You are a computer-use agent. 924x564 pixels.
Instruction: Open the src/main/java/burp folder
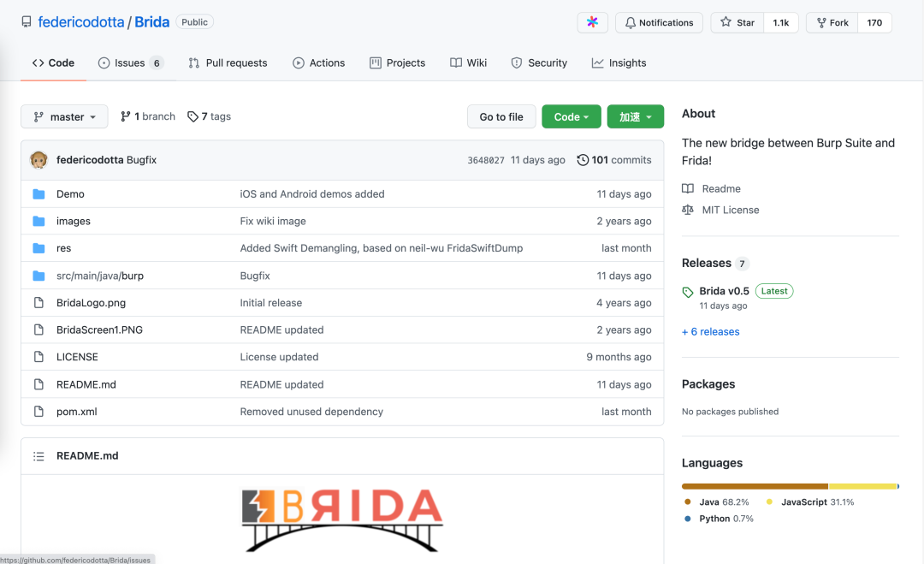click(99, 276)
